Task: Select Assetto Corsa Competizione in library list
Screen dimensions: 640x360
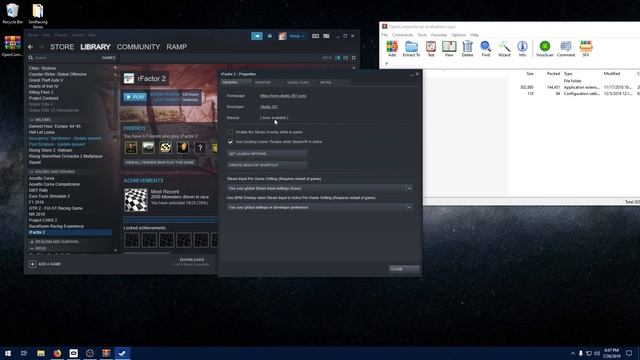Action: [54, 184]
